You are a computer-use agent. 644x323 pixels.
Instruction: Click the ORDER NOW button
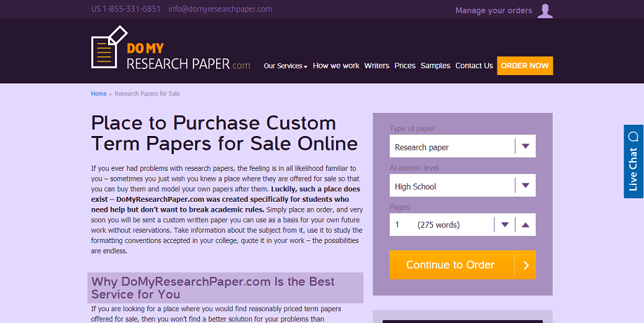pyautogui.click(x=525, y=66)
